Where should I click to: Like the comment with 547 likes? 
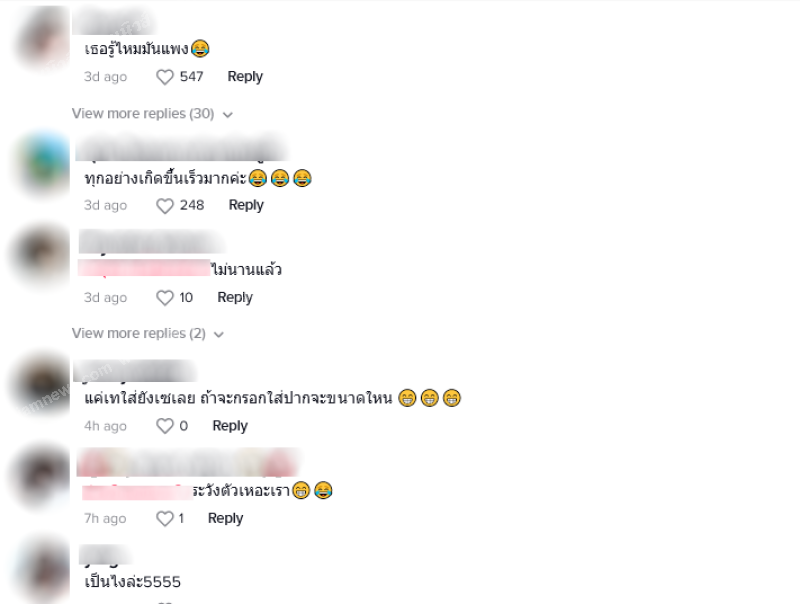(164, 77)
